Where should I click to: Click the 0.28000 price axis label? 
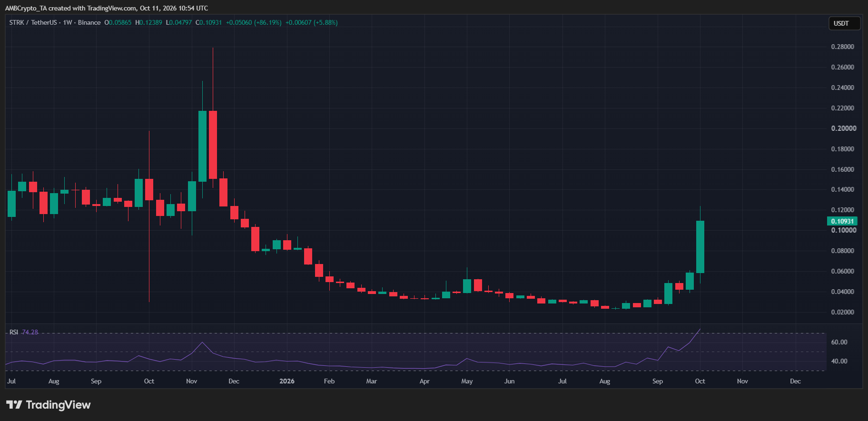click(842, 47)
